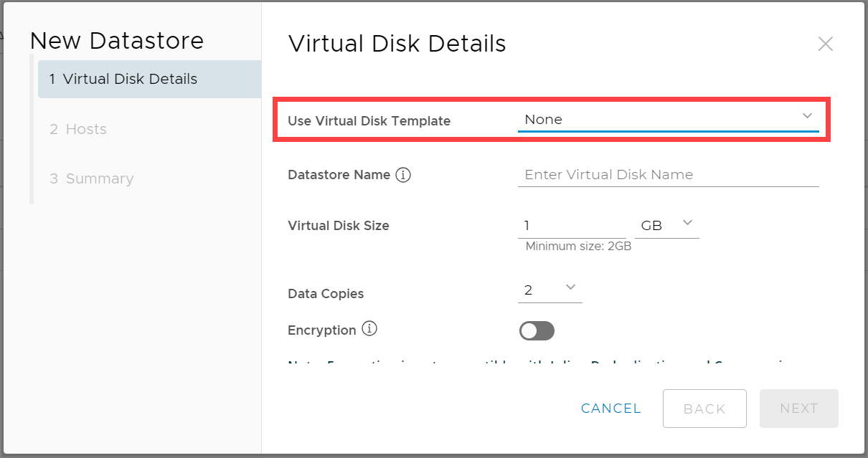Click the Data Copies label
868x458 pixels.
(326, 294)
